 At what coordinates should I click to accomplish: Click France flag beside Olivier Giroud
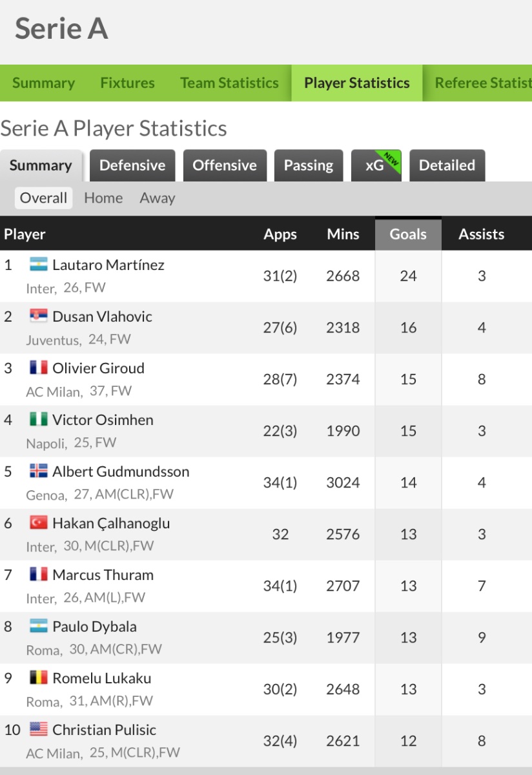(x=39, y=367)
